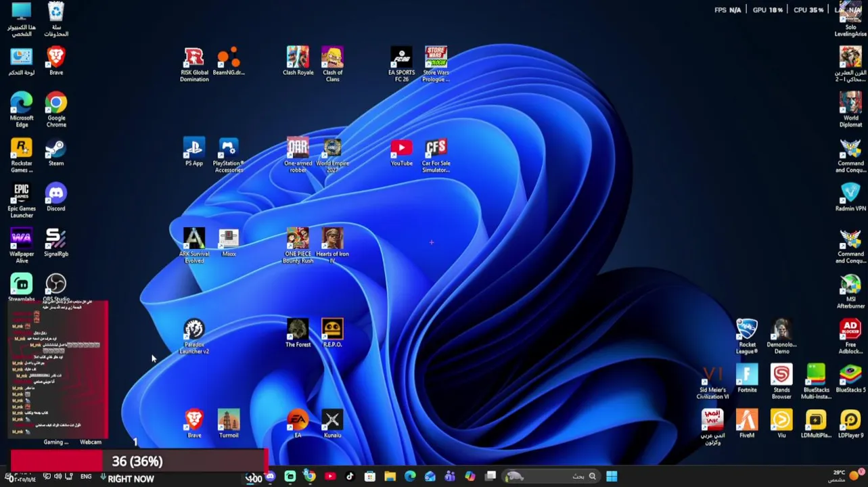The height and width of the screenshot is (487, 868).
Task: Open the R.E.P.O. game shortcut
Action: click(x=332, y=333)
